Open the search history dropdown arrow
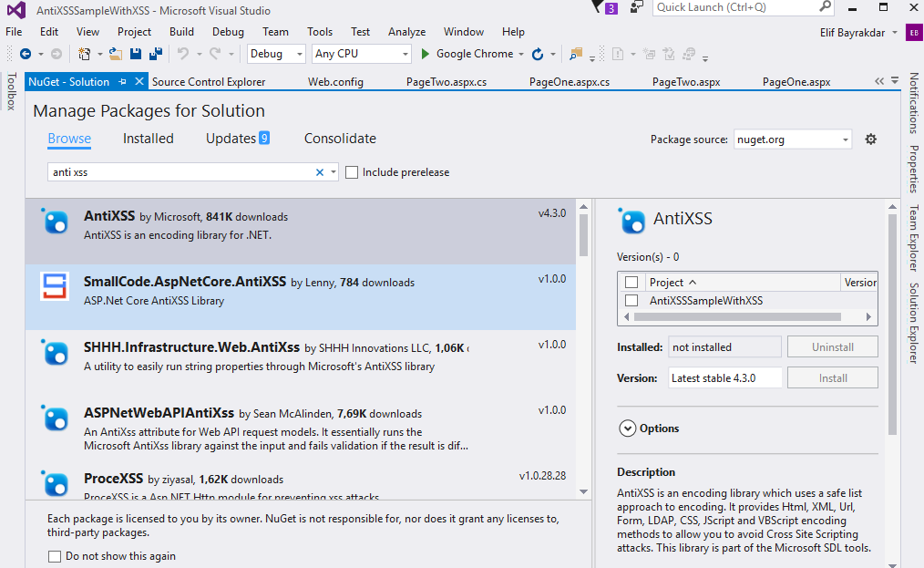This screenshot has width=924, height=568. (334, 172)
